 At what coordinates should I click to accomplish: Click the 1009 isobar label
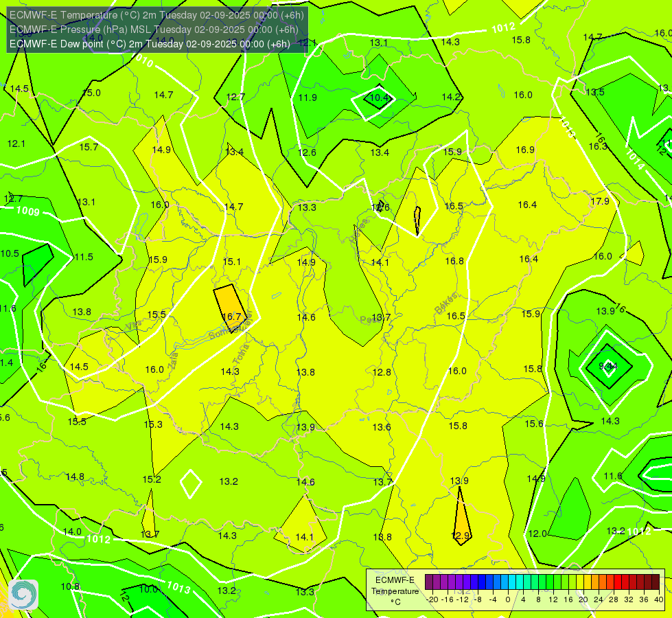pos(28,211)
